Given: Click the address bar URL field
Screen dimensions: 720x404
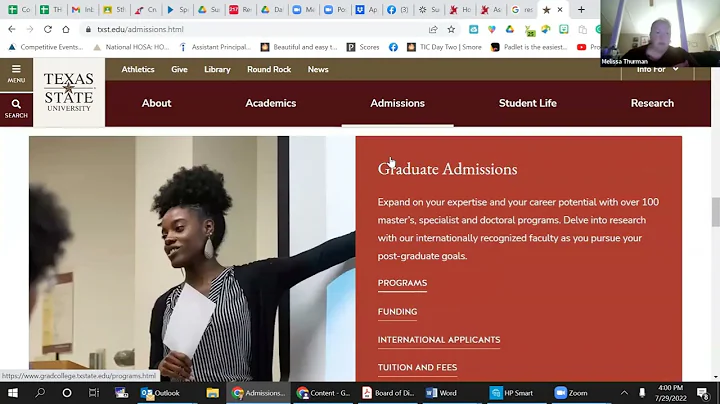Looking at the screenshot, I should [253, 29].
